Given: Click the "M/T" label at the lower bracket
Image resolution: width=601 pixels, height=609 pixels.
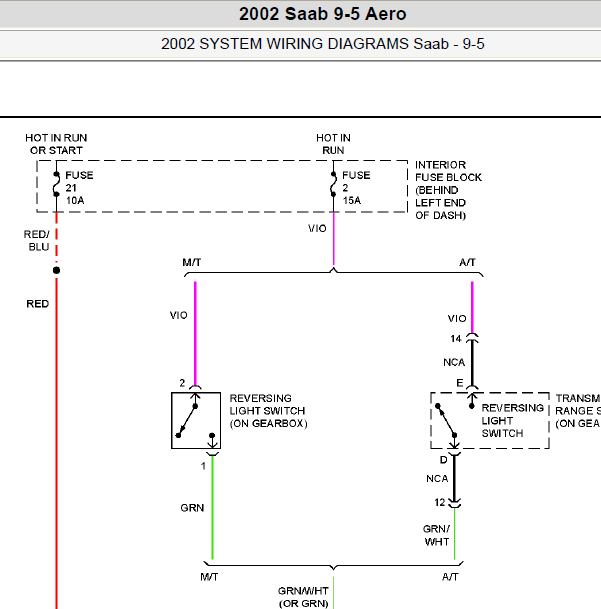Looking at the screenshot, I should tap(209, 577).
